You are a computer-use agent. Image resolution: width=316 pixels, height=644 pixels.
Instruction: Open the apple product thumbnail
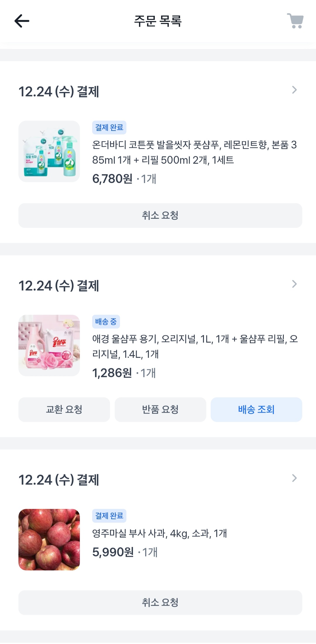point(49,540)
